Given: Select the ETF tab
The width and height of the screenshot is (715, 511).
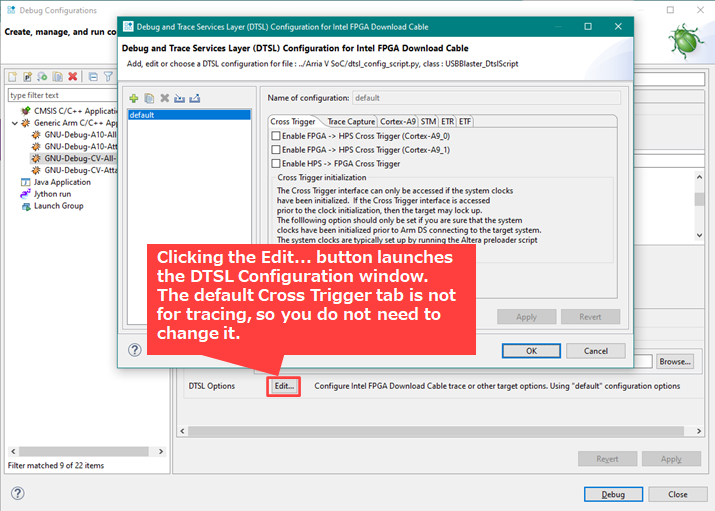Looking at the screenshot, I should [465, 121].
